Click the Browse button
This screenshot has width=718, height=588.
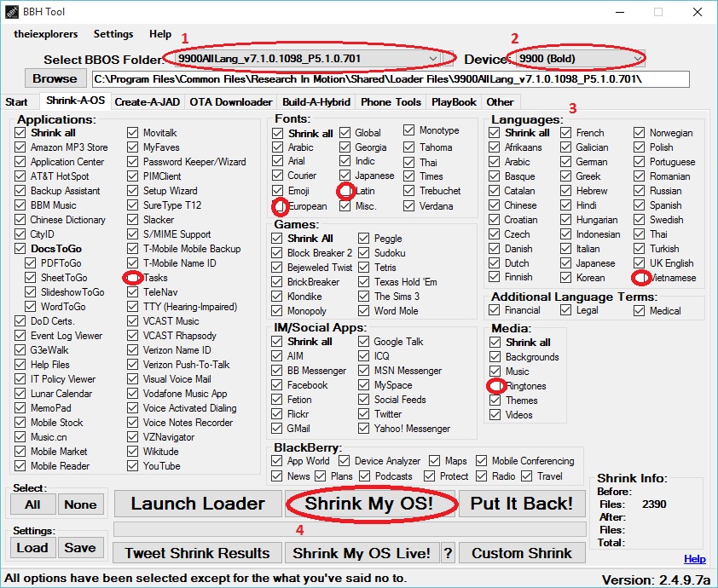point(55,78)
